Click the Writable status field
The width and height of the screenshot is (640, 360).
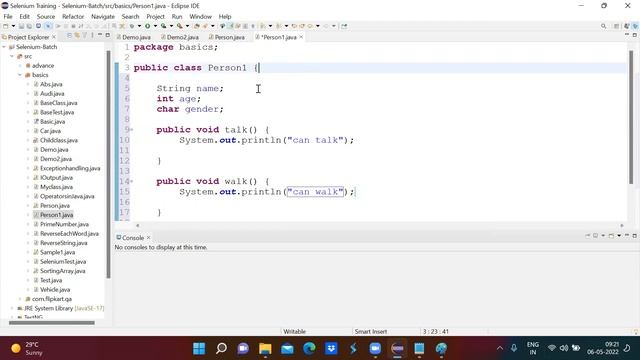coord(294,331)
